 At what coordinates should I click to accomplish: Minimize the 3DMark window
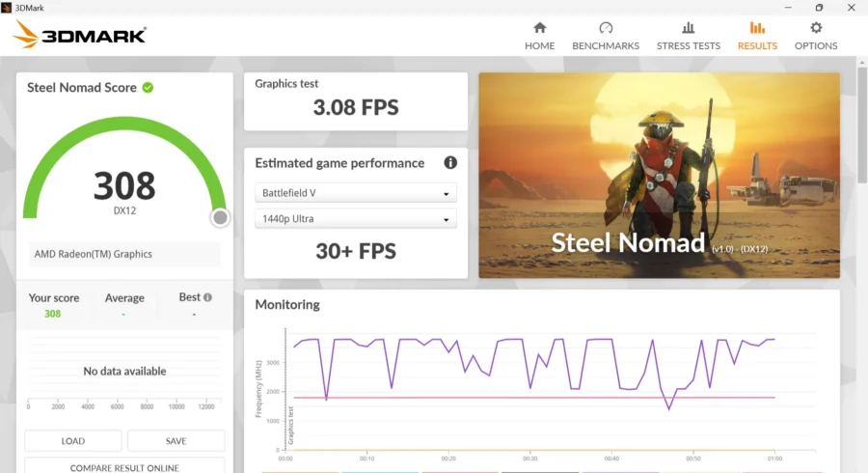tap(788, 8)
